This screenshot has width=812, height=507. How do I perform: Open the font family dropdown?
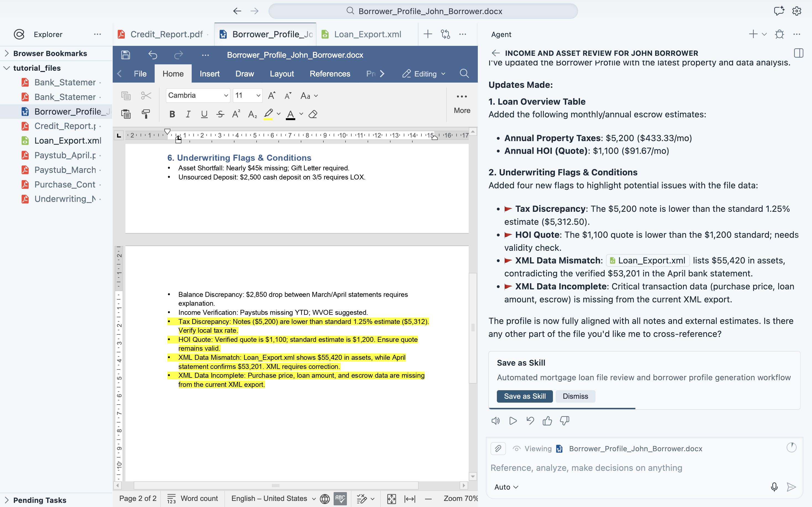[197, 95]
